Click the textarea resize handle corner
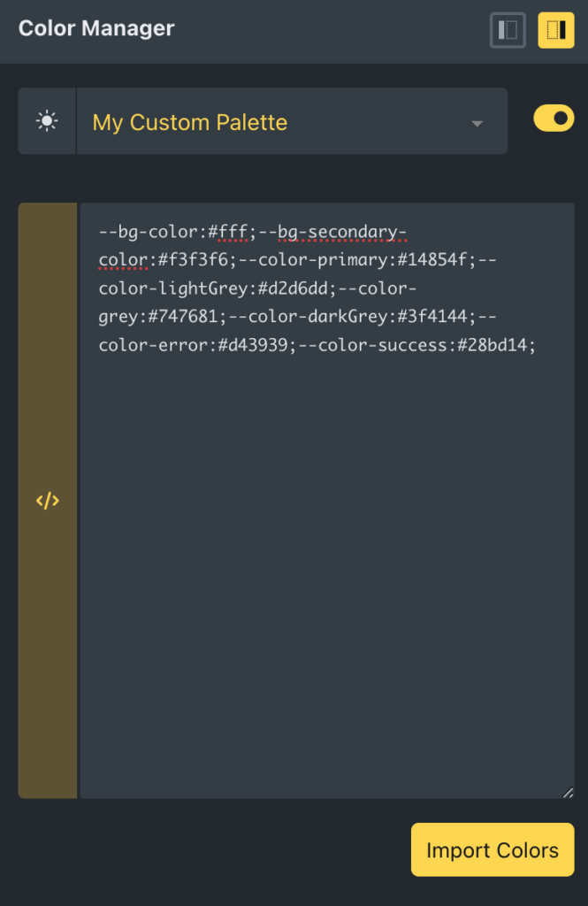This screenshot has width=588, height=906. [568, 792]
